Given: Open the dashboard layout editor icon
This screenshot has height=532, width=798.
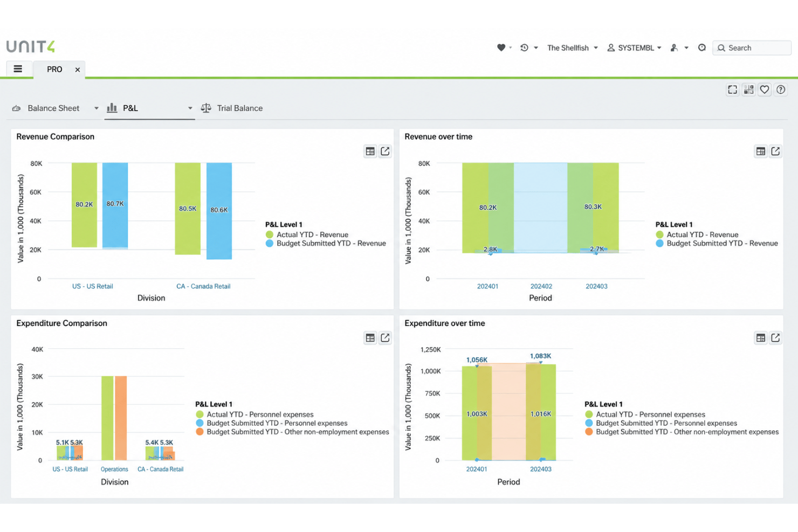Looking at the screenshot, I should coord(748,90).
